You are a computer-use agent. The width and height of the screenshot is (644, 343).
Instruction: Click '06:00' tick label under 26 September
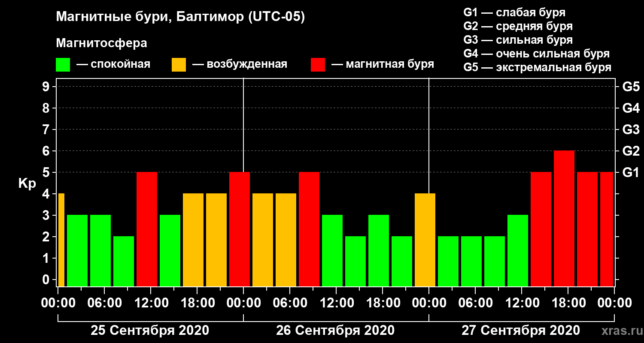(290, 303)
